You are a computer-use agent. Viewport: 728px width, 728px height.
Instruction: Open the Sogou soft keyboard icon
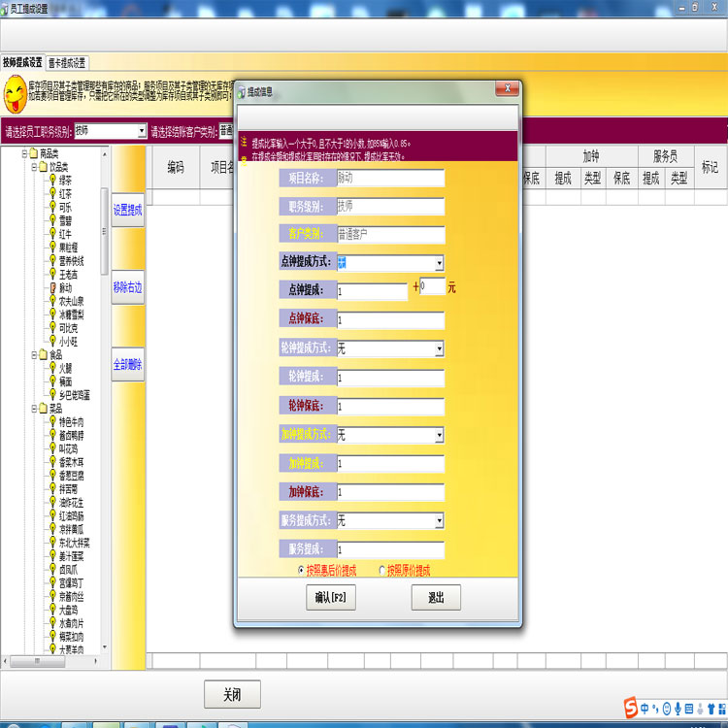(689, 708)
